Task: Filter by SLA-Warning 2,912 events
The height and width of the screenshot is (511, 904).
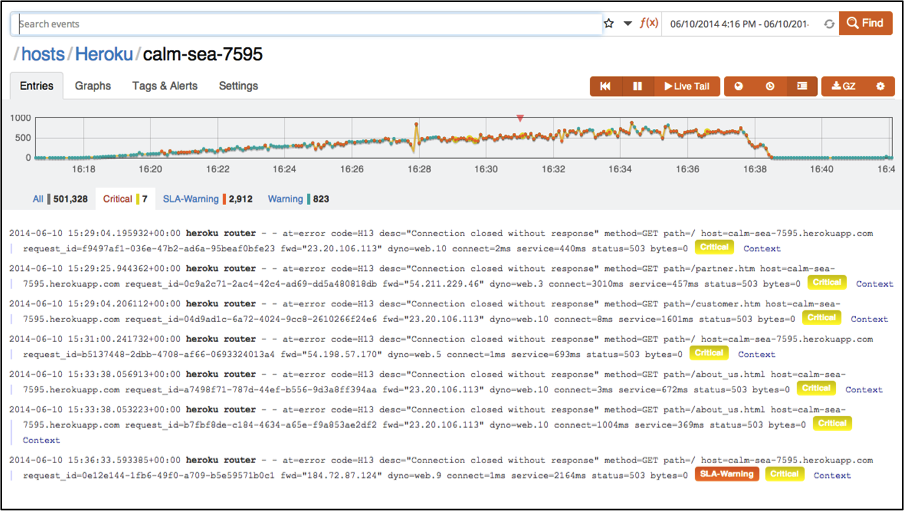Action: coord(208,199)
